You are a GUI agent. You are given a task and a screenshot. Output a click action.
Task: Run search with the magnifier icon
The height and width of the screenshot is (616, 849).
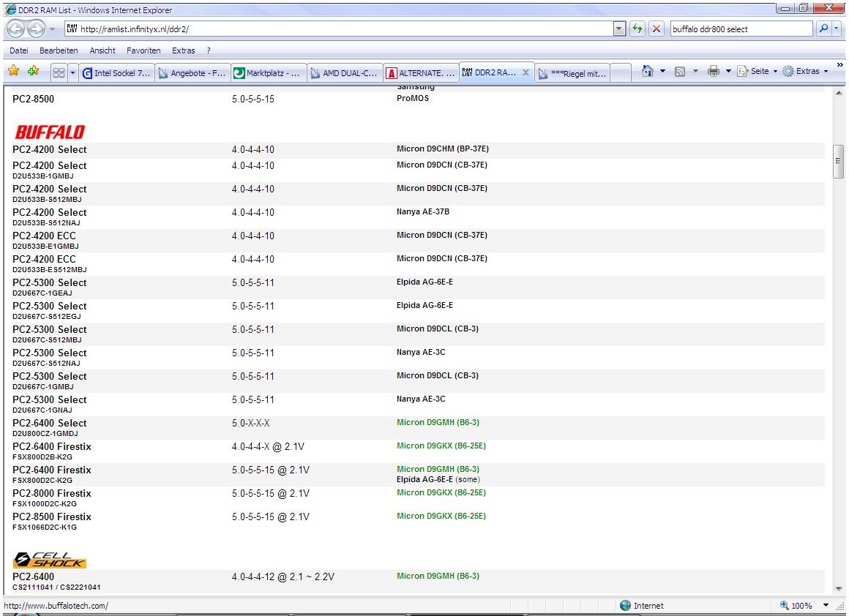point(823,29)
